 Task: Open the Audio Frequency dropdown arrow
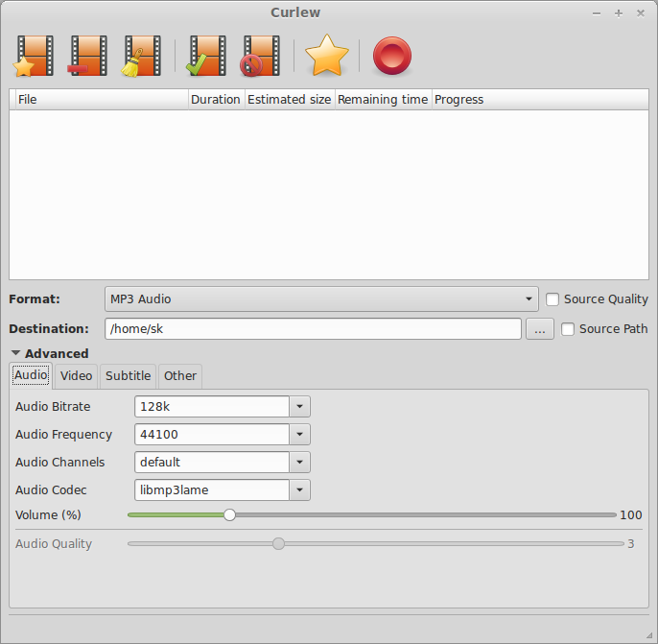click(299, 434)
